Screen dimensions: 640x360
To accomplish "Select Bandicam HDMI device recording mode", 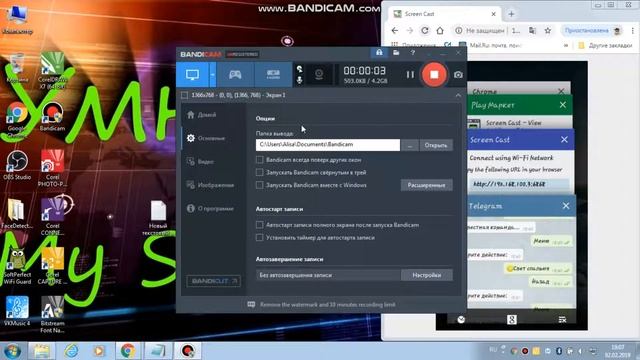I will point(273,75).
